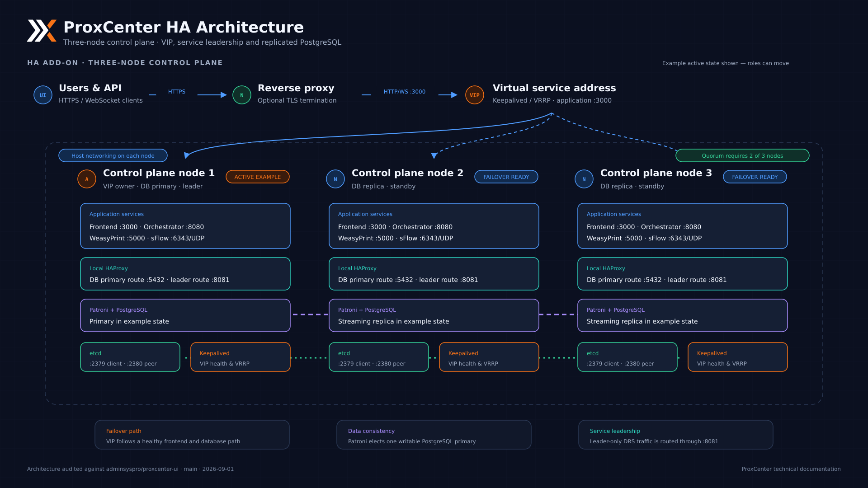Click the ProxCenter logo icon

(42, 31)
